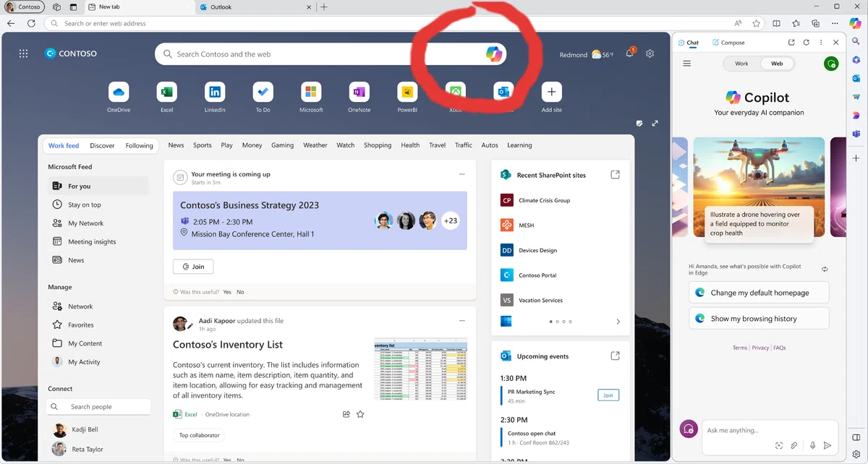Select the Chat tab in Copilot
The height and width of the screenshot is (464, 868).
(689, 43)
